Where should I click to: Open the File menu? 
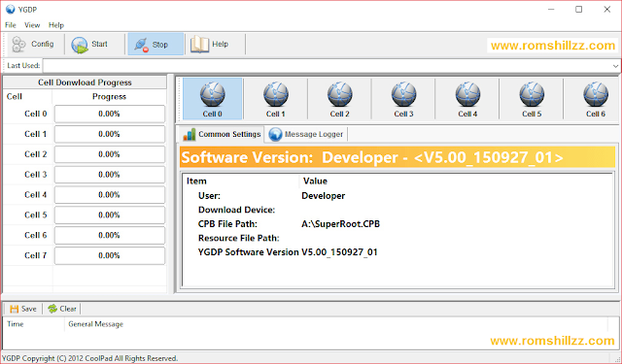[x=11, y=25]
